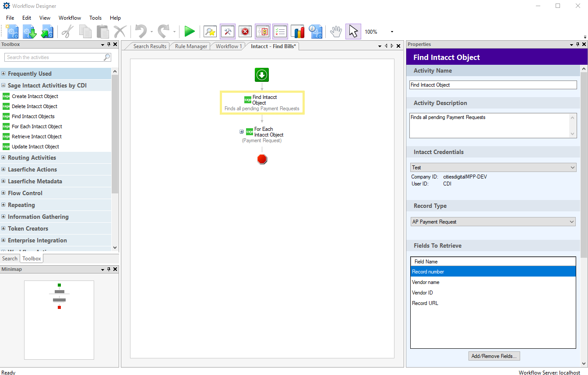Open the Record Type dropdown
The width and height of the screenshot is (588, 375).
pyautogui.click(x=493, y=222)
